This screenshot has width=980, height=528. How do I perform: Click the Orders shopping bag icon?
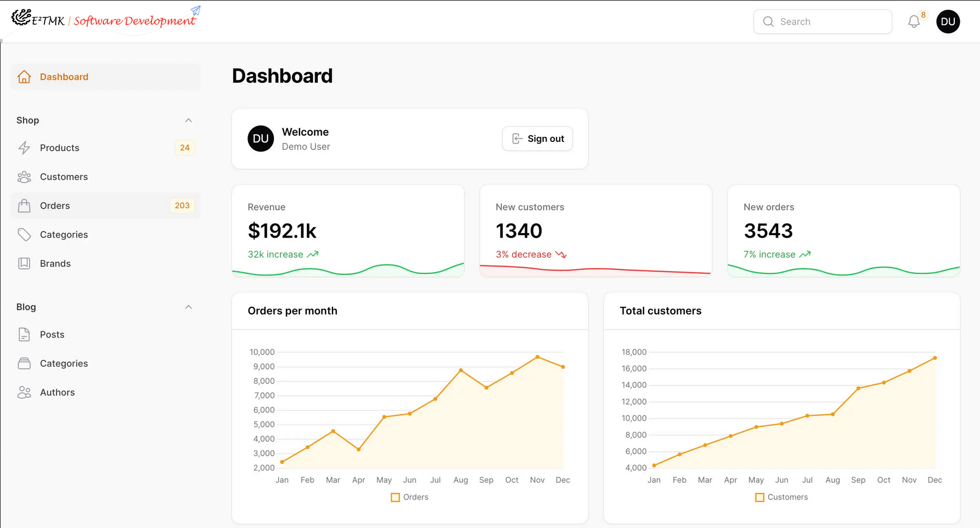(24, 206)
